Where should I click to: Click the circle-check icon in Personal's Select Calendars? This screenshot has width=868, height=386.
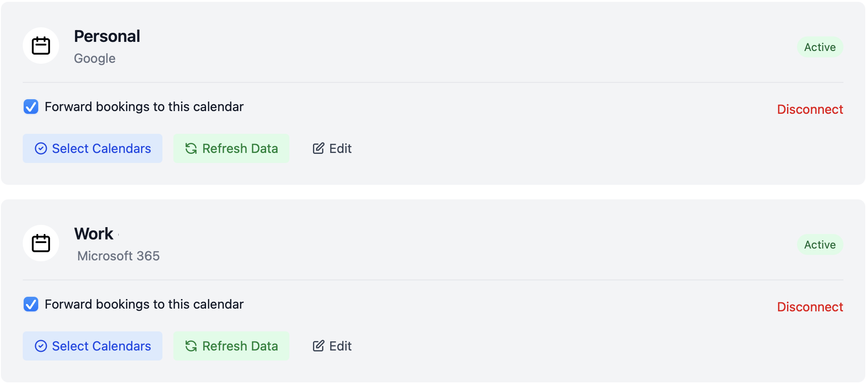coord(41,149)
